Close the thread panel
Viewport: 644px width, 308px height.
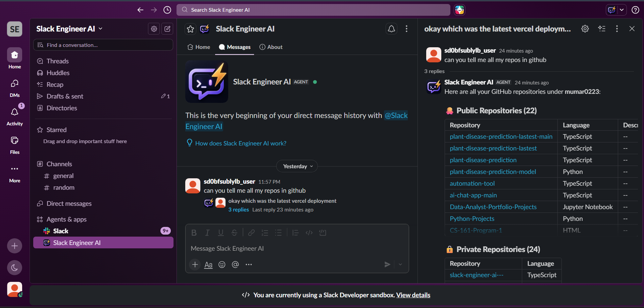tap(632, 29)
